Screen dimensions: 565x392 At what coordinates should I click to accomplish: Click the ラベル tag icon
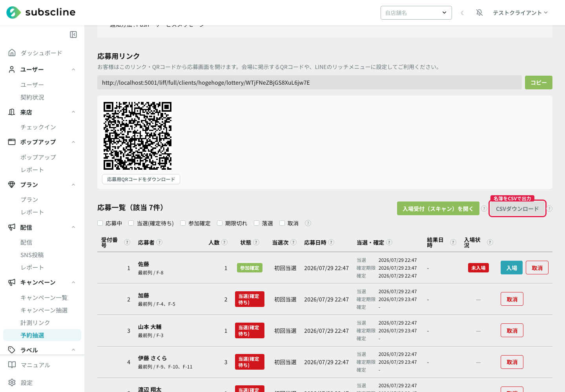click(x=12, y=350)
